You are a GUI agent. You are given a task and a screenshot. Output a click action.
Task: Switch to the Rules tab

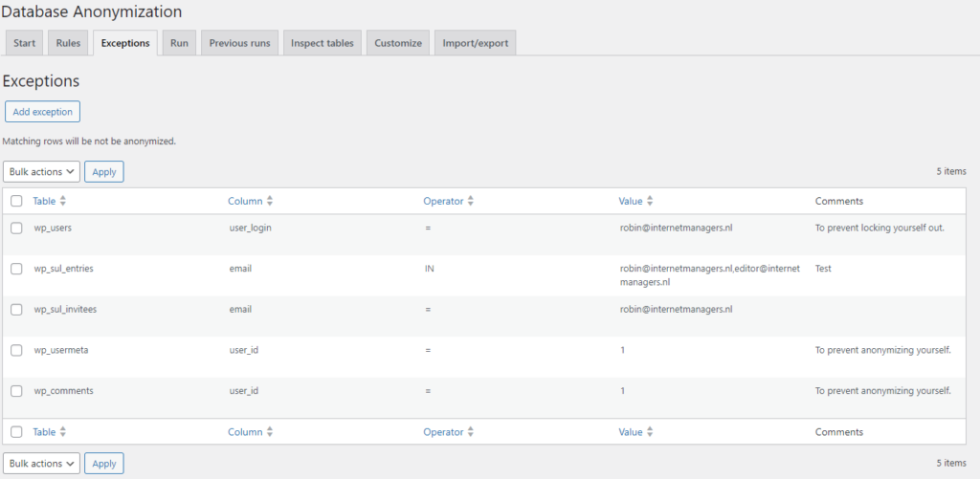[67, 43]
